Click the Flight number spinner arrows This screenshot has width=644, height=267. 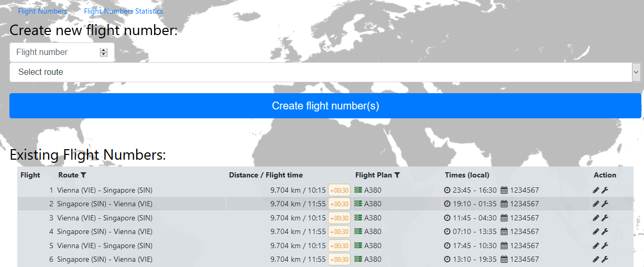click(x=103, y=52)
